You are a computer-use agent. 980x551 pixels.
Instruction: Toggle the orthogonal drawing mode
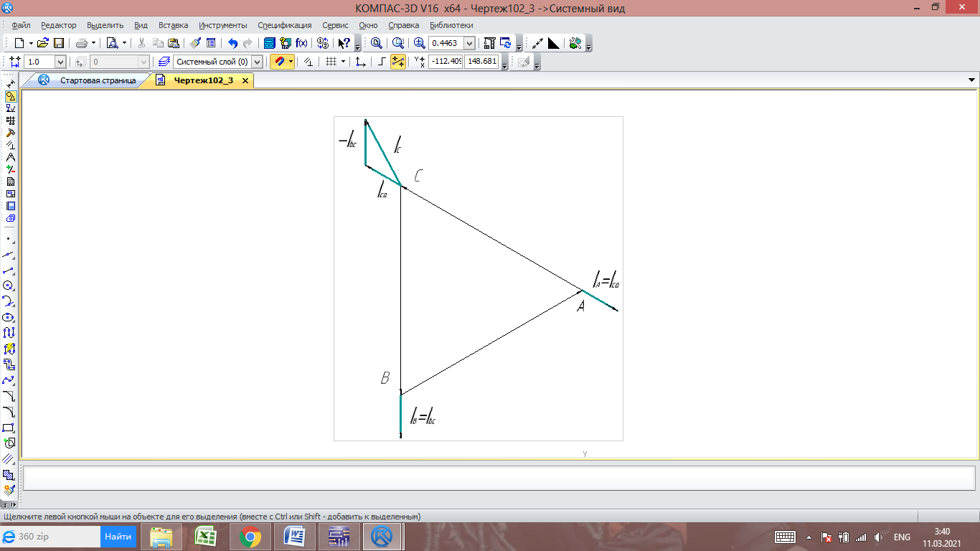tap(382, 62)
